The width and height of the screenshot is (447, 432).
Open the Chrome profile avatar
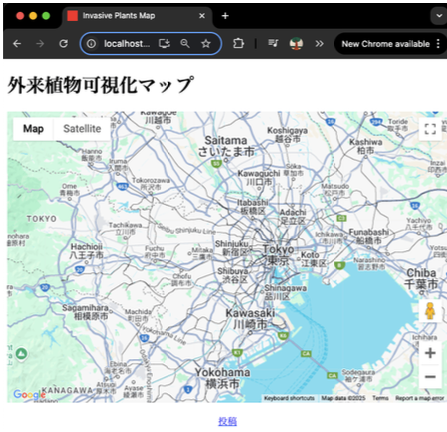tap(296, 44)
